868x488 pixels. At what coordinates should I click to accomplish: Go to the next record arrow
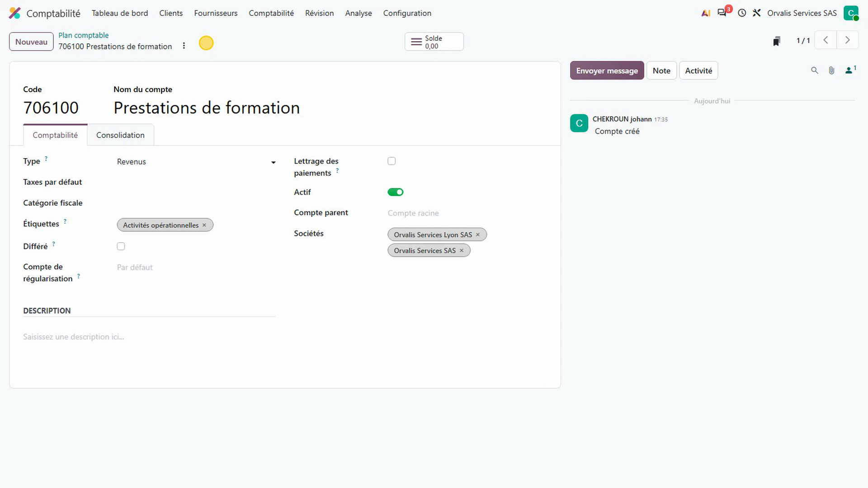pyautogui.click(x=848, y=40)
